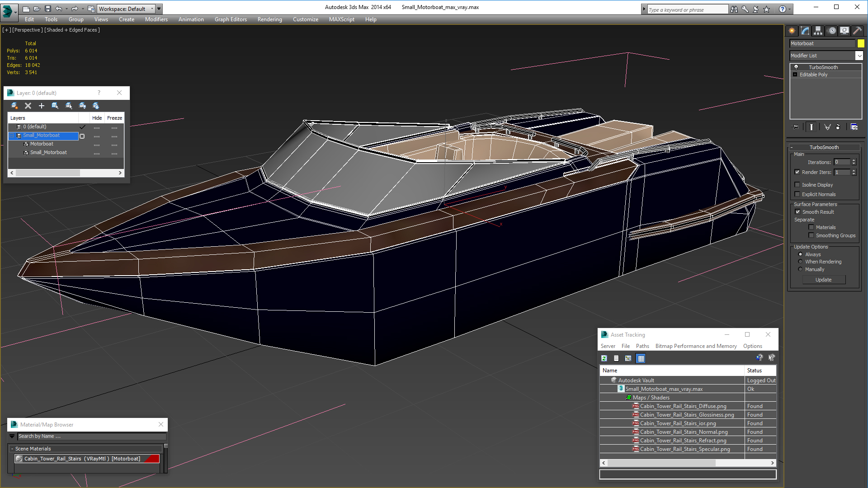The height and width of the screenshot is (488, 868).
Task: Click Freeze All Layers icon in Layer dialog
Action: click(96, 106)
